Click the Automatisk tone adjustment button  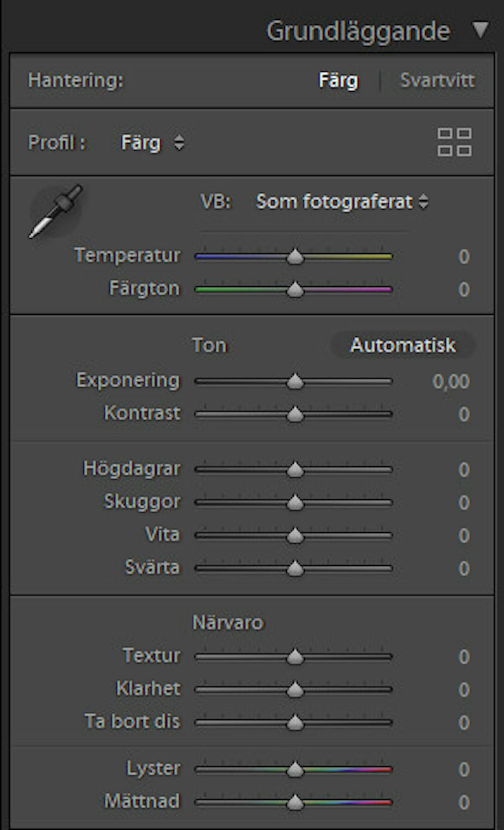click(403, 346)
